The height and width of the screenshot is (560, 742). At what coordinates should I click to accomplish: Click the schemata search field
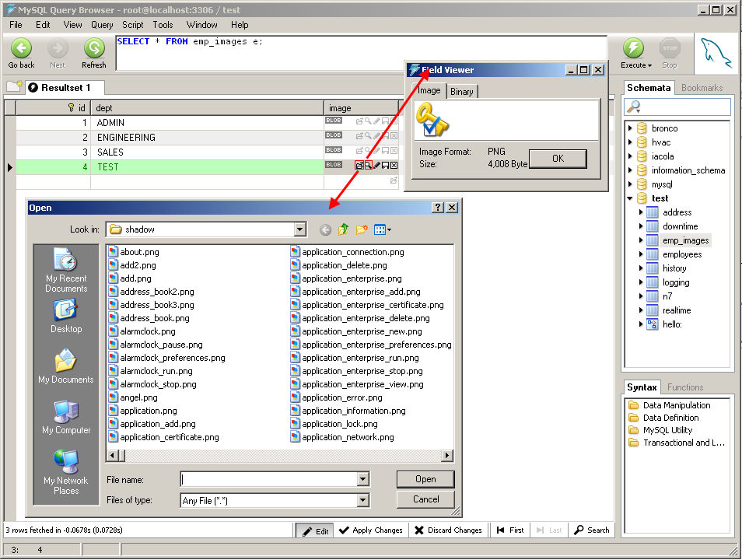pyautogui.click(x=677, y=107)
